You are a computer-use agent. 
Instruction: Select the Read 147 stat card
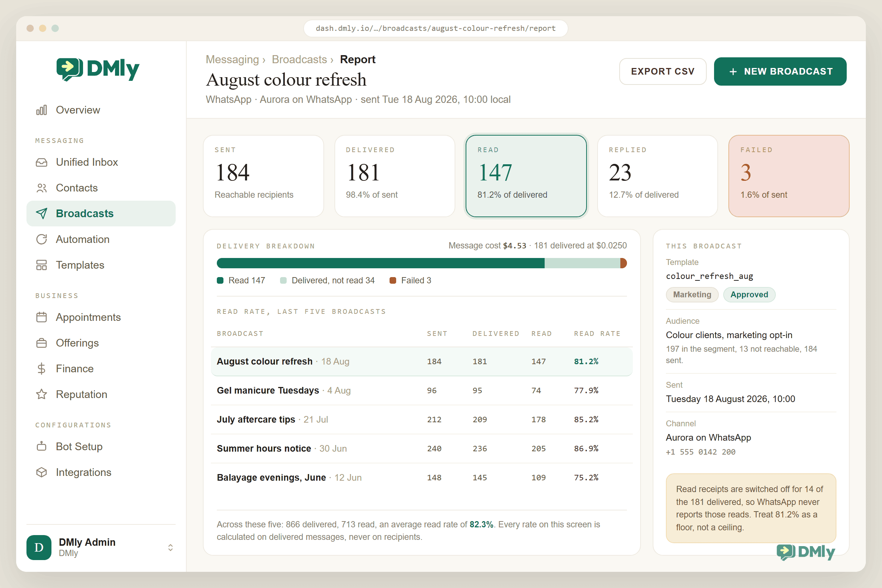tap(526, 176)
